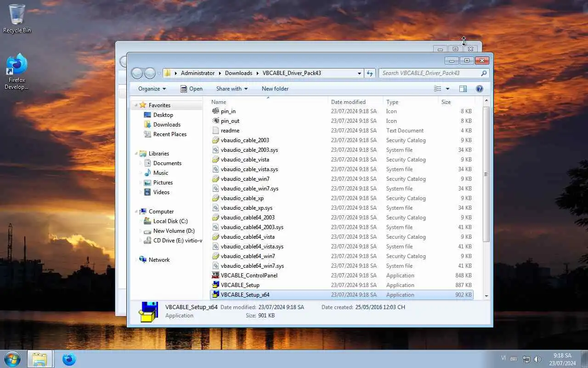Click the file list scroll up arrow
The image size is (588, 368).
pos(486,101)
